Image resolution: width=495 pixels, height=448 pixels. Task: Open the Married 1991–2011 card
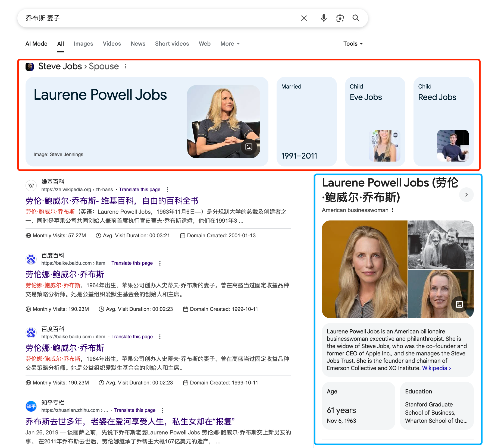click(307, 122)
